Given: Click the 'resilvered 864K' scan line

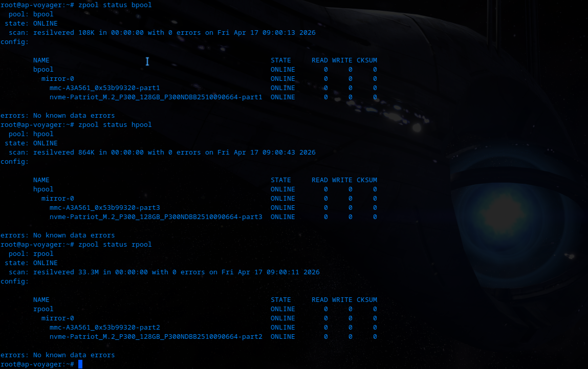Looking at the screenshot, I should point(174,153).
